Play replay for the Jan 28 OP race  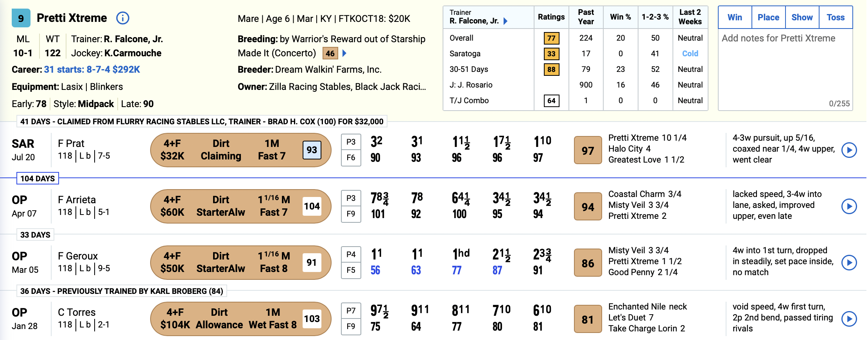tap(849, 319)
